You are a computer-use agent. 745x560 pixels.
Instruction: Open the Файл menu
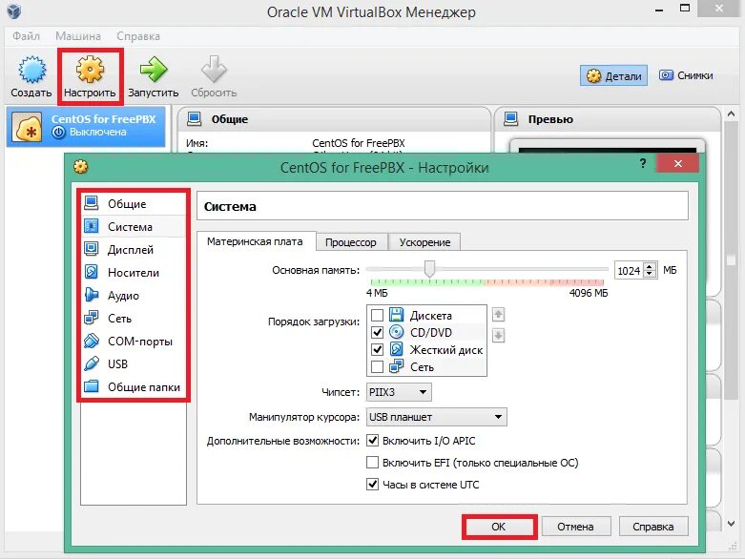click(26, 36)
